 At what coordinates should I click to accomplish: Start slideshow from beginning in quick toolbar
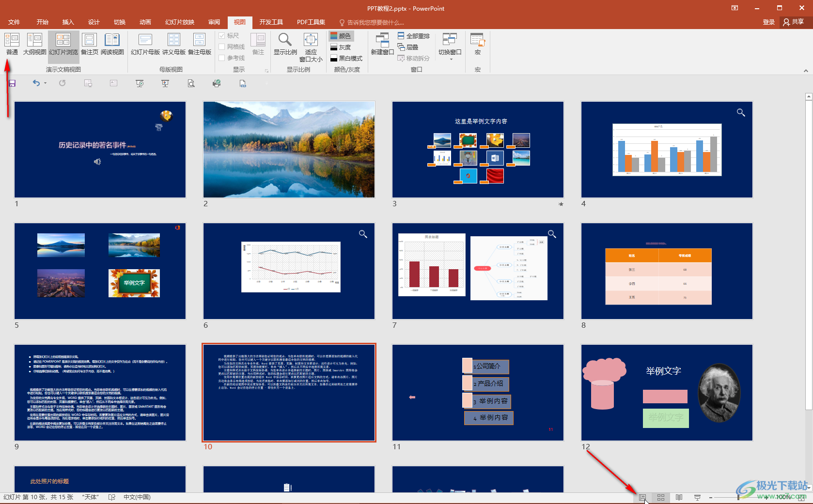(140, 83)
